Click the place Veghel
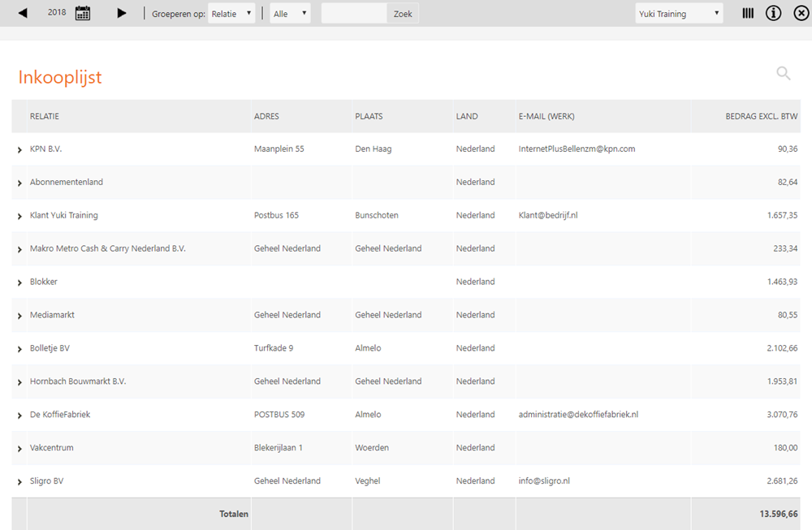812x530 pixels. [x=368, y=480]
